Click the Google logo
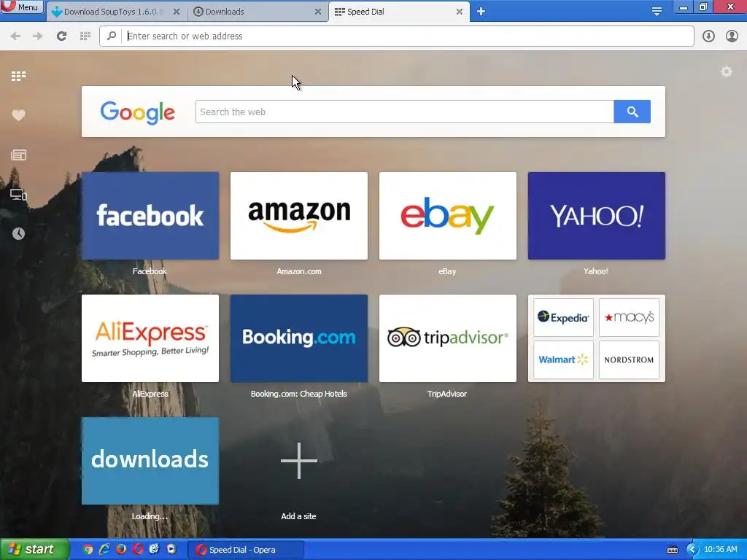Image resolution: width=747 pixels, height=560 pixels. 138,112
